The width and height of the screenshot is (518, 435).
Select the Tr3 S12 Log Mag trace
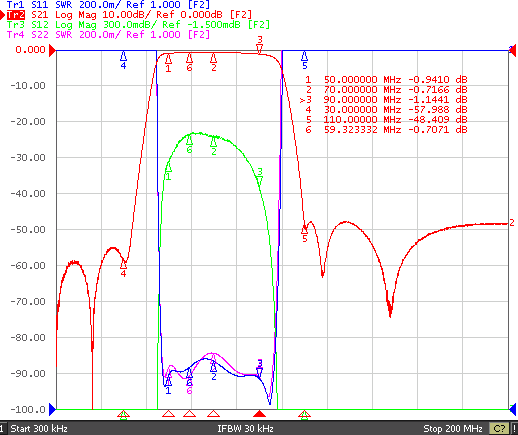pyautogui.click(x=138, y=25)
